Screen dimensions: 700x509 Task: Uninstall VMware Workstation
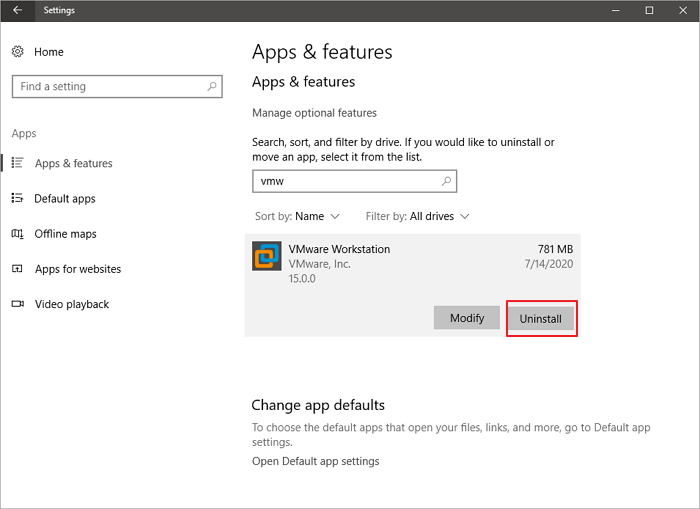[x=541, y=319]
